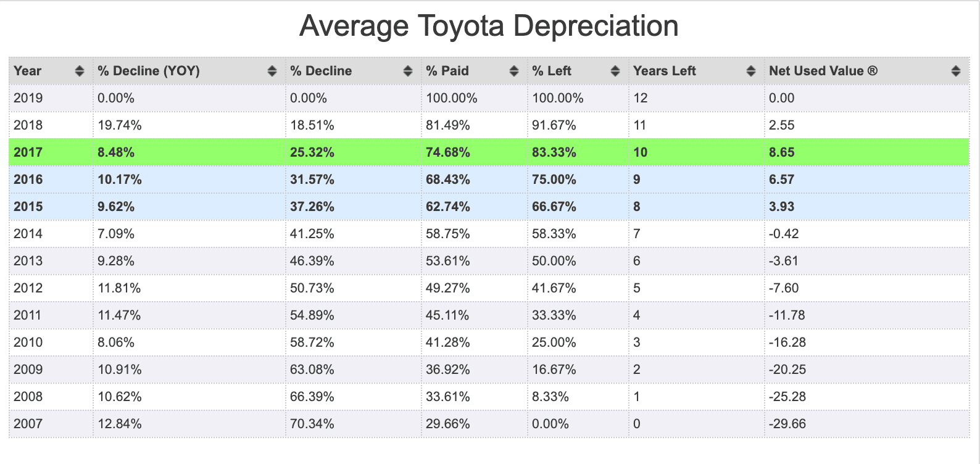Sort Years Left using its arrow icon
This screenshot has height=464, width=980.
tap(750, 71)
